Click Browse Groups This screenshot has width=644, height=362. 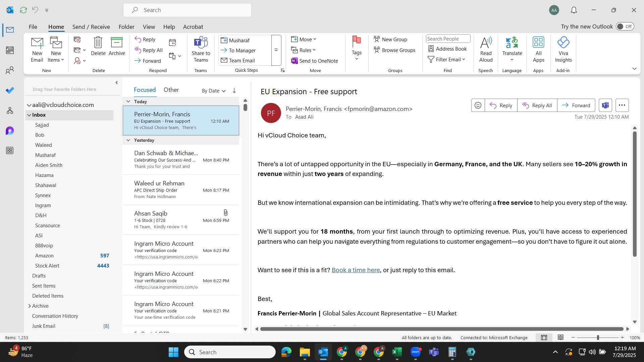(x=394, y=50)
